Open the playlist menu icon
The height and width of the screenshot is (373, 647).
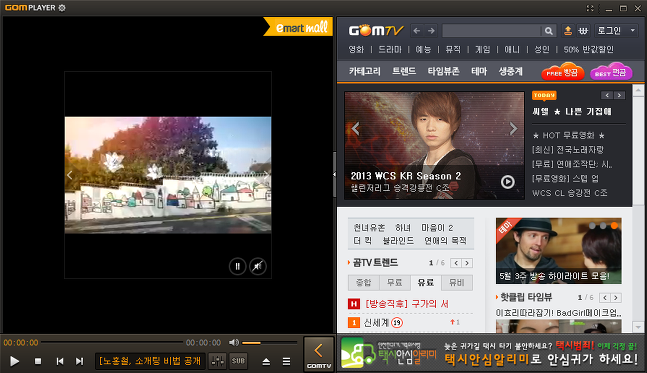point(286,362)
